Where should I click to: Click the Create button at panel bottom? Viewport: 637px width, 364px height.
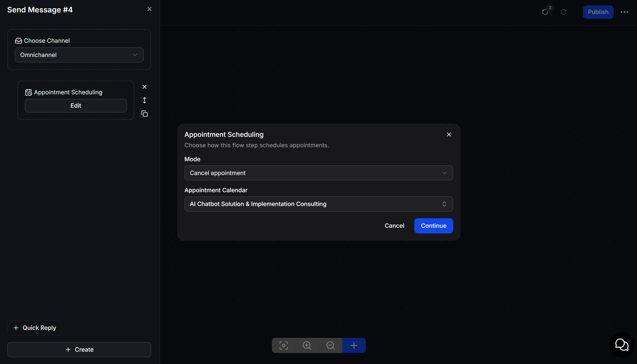coord(79,349)
